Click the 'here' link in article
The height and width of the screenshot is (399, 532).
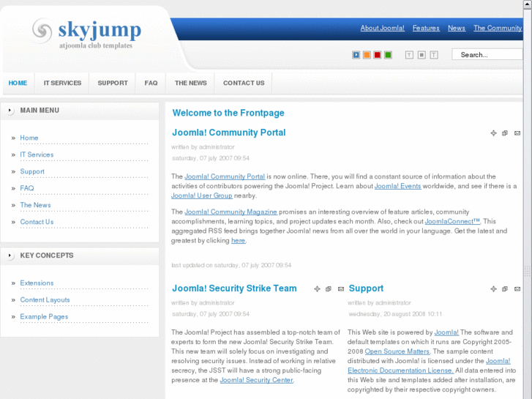click(238, 240)
